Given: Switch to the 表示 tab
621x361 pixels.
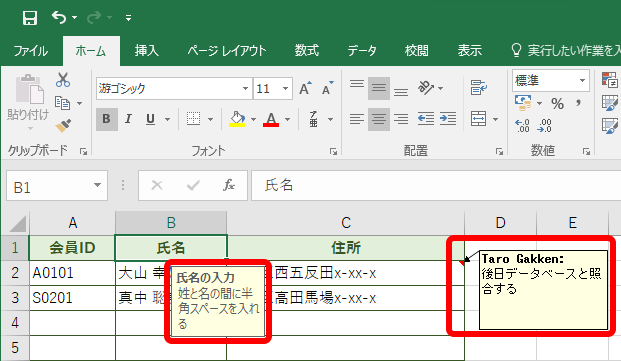Looking at the screenshot, I should [470, 50].
